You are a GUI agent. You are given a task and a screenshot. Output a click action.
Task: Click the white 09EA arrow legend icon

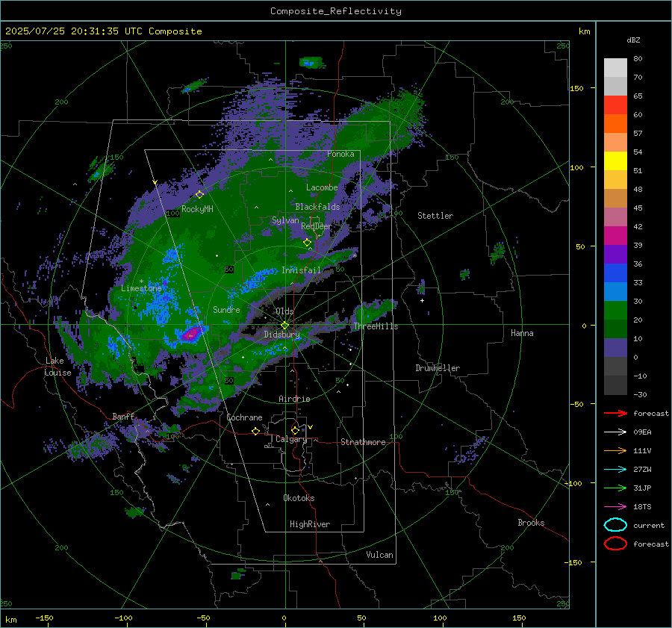tap(615, 432)
